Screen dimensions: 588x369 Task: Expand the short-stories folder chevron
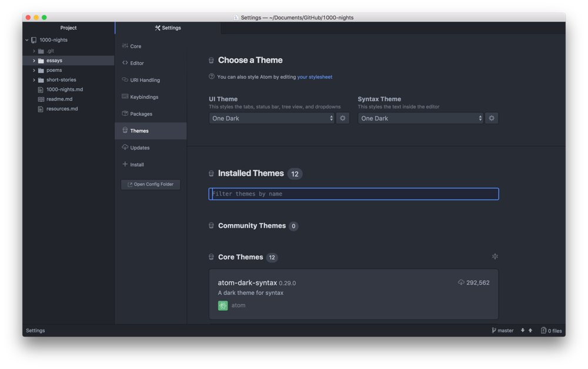click(34, 80)
